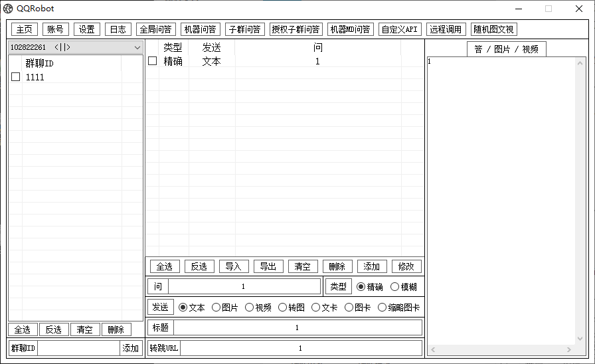Screen dimensions: 595x364
Task: Select the 缩略图卡 radio option
Action: click(x=382, y=308)
